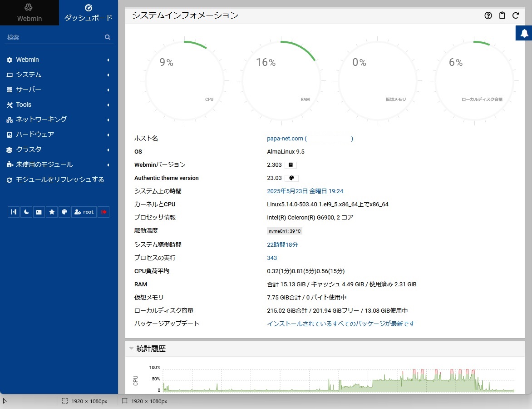Open インストールされているすべてのパッケージが最新です link
Image resolution: width=532 pixels, height=409 pixels.
[340, 324]
